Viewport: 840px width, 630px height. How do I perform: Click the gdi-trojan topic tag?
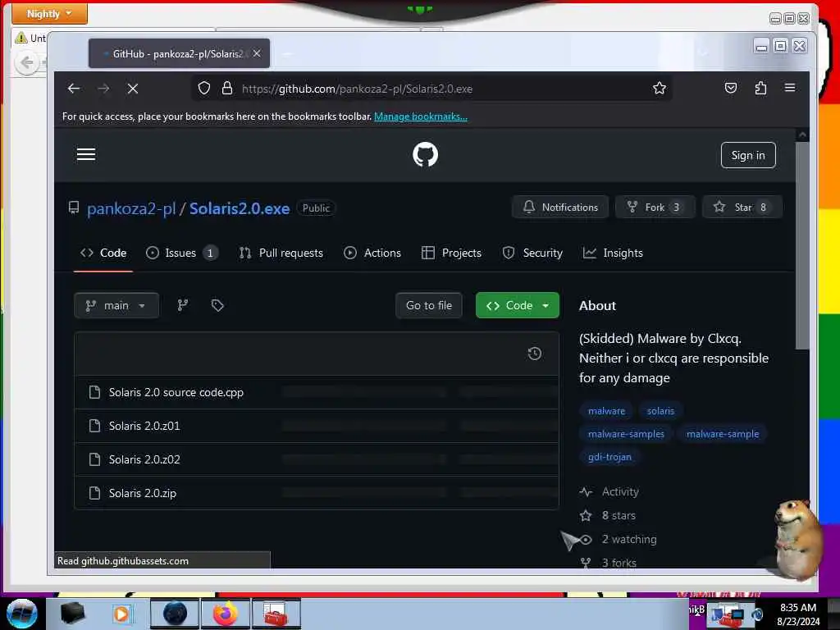pos(609,457)
